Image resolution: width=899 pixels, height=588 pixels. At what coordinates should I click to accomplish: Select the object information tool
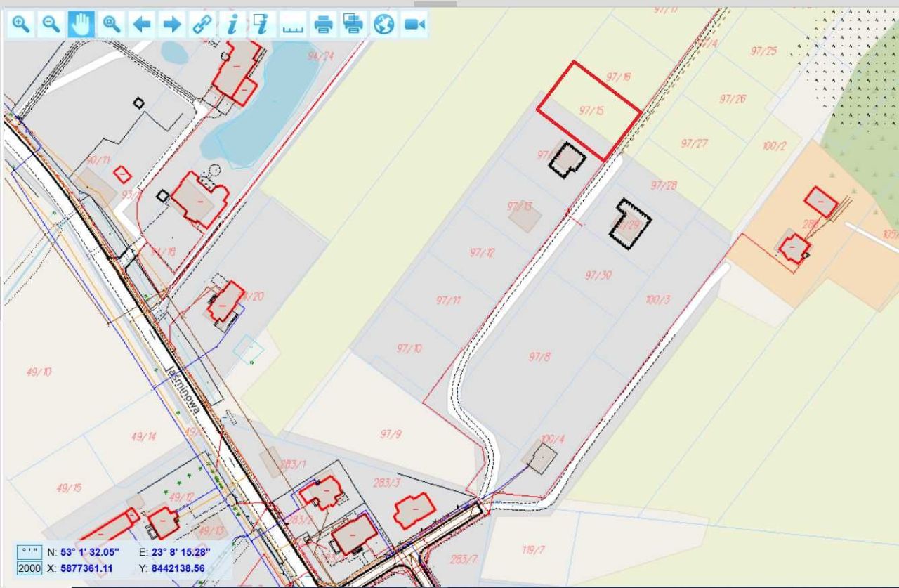(232, 25)
